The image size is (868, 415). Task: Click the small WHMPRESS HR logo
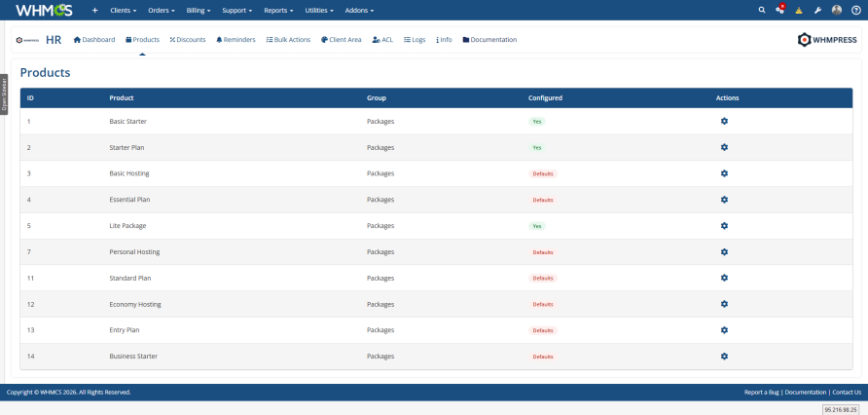click(27, 40)
